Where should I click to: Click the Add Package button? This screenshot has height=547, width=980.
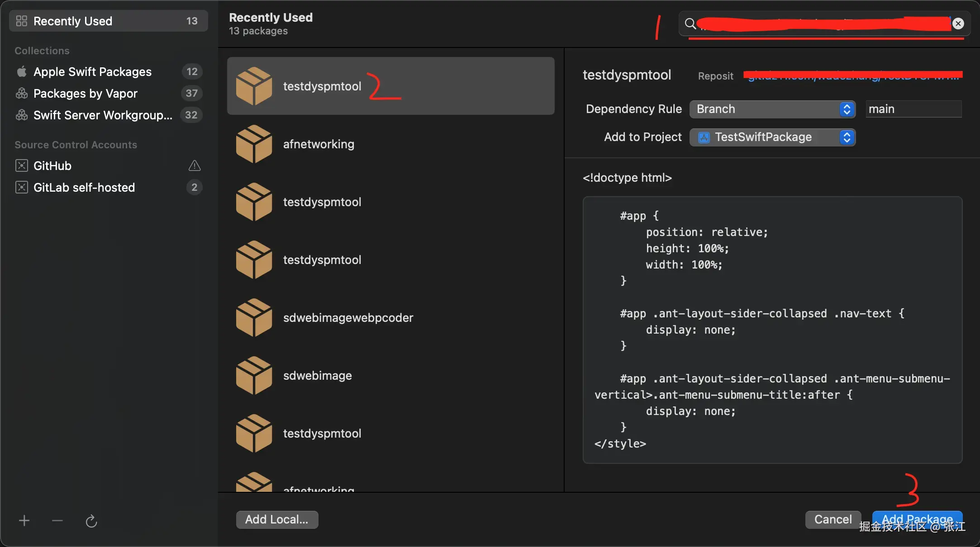(917, 519)
